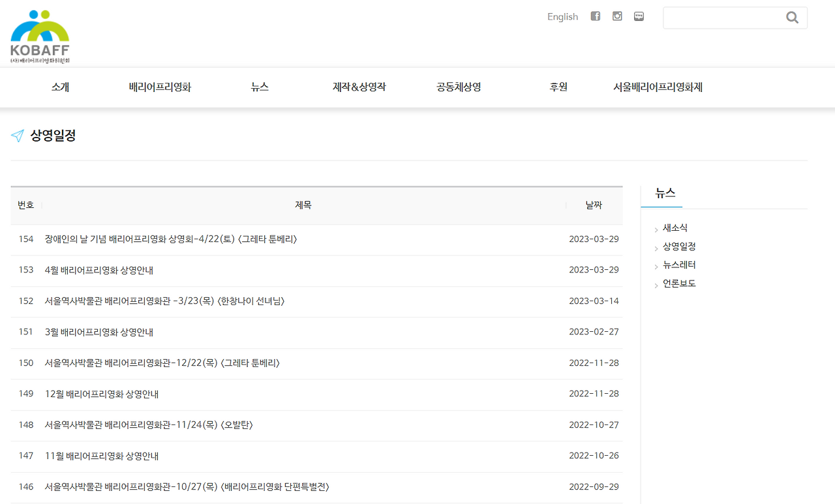This screenshot has width=835, height=504.
Task: Expand the 뉴스레터 sidebar entry
Action: pyautogui.click(x=678, y=265)
